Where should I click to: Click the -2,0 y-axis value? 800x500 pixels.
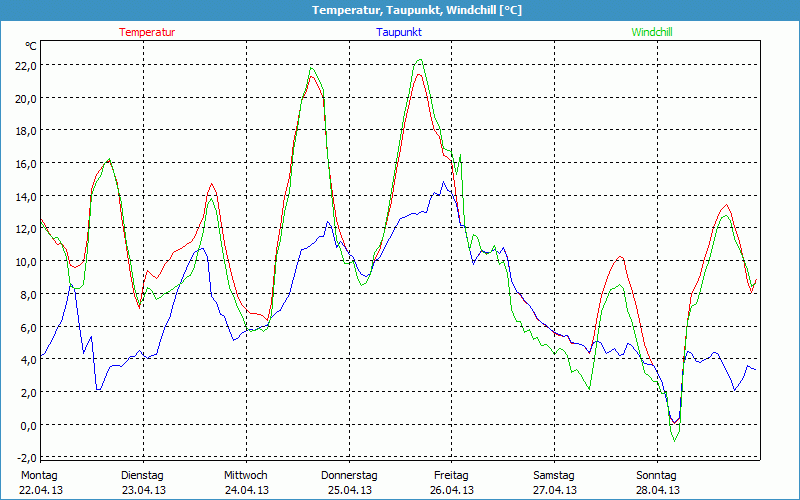click(x=27, y=458)
